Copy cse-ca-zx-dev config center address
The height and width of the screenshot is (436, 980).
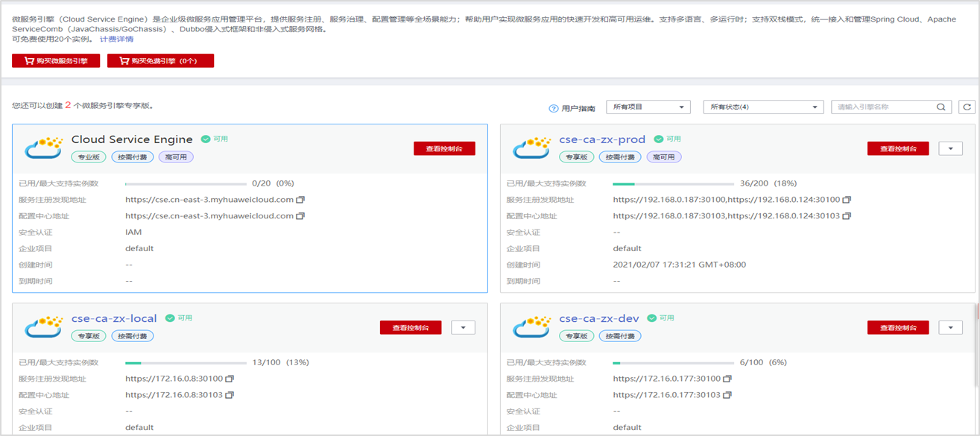(727, 395)
